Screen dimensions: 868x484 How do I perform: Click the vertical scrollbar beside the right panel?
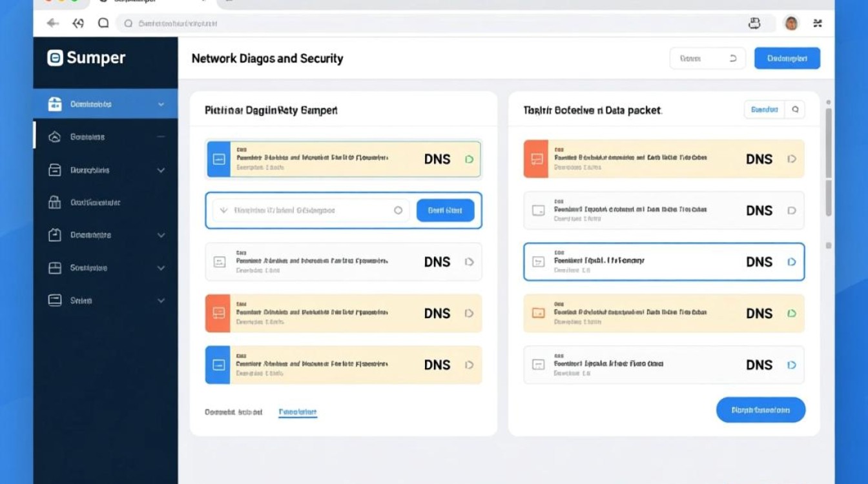[829, 161]
